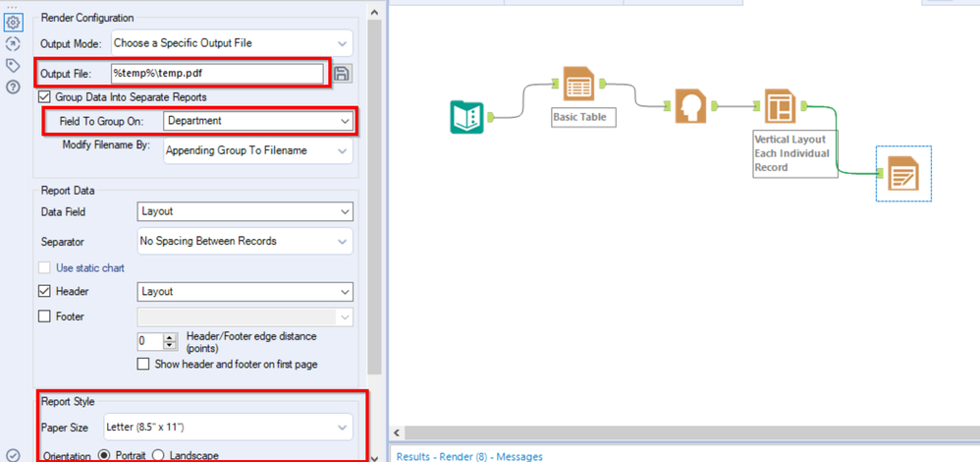980x462 pixels.
Task: Increase Header/Footer edge distance with up arrow
Action: pyautogui.click(x=170, y=337)
